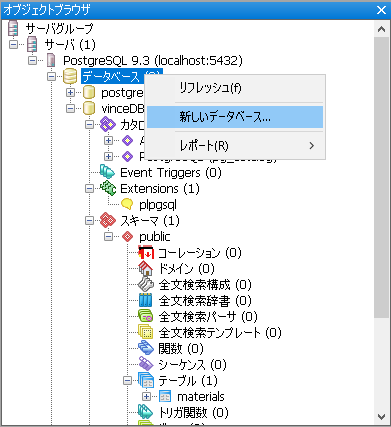
Task: Close the オブジェクトブラウザ panel
Action: click(x=381, y=10)
